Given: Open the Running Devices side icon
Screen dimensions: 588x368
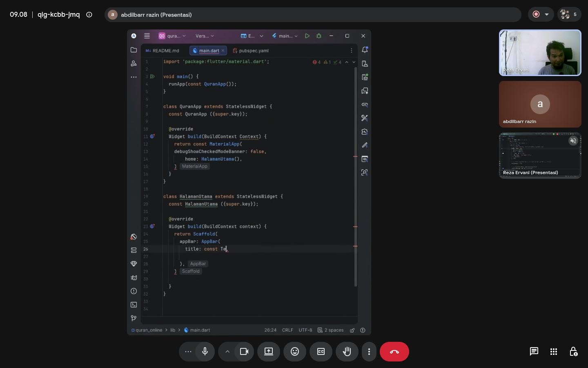Looking at the screenshot, I should (365, 77).
